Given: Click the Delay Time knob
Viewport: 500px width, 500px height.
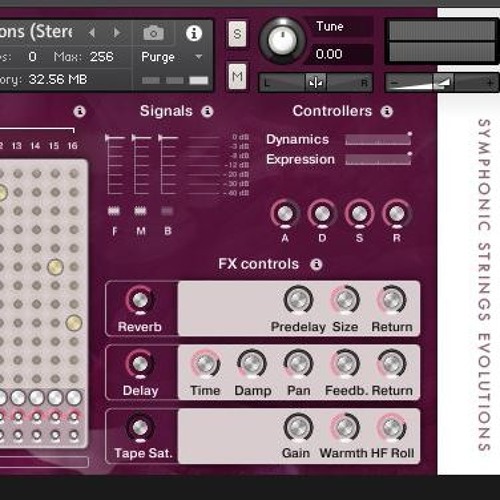Looking at the screenshot, I should [205, 363].
